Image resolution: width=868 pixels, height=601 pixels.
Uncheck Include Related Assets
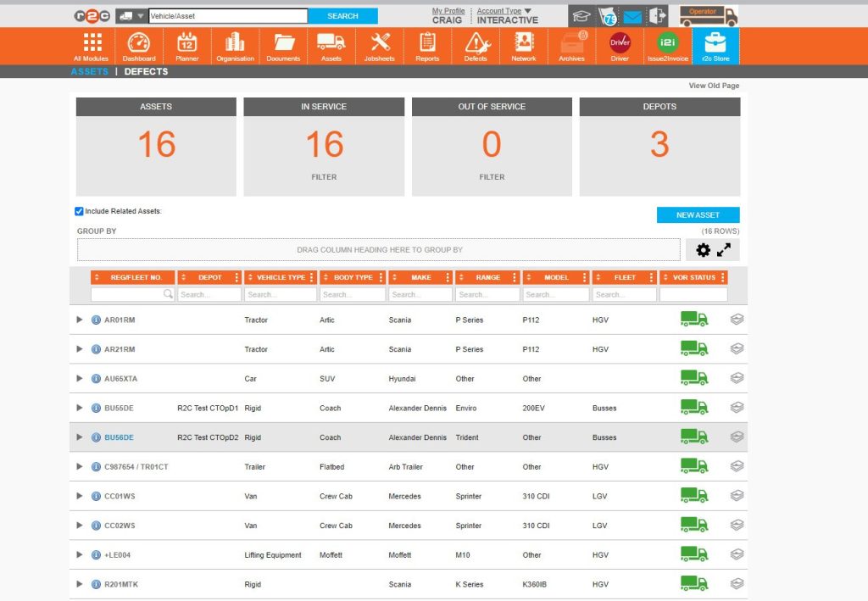pos(79,211)
